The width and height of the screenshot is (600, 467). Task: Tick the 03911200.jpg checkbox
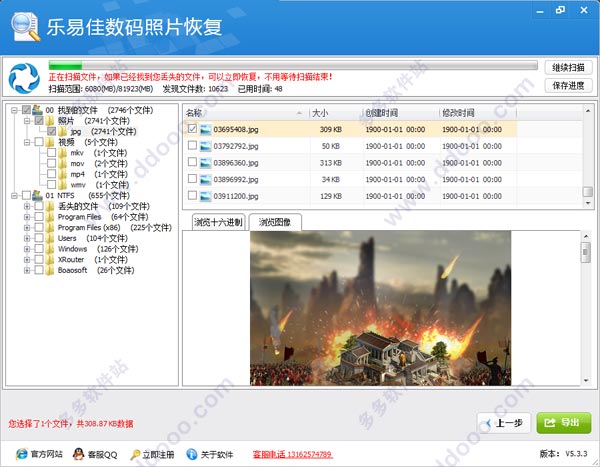192,195
